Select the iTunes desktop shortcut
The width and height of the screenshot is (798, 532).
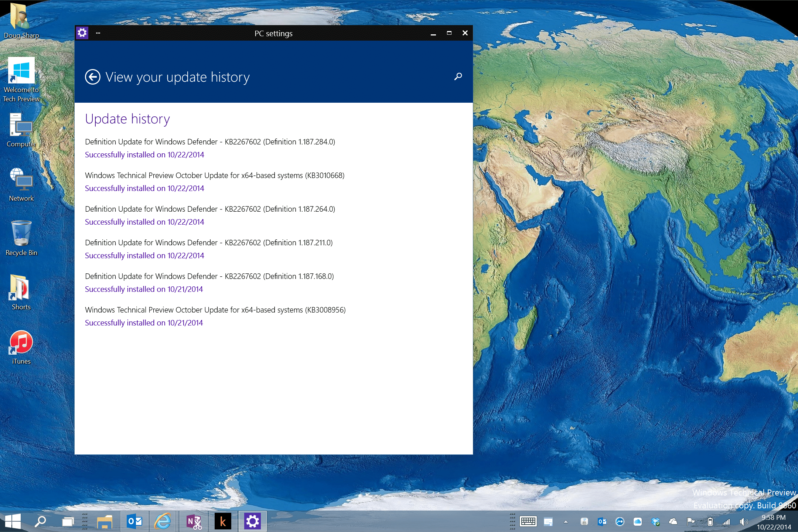(21, 347)
